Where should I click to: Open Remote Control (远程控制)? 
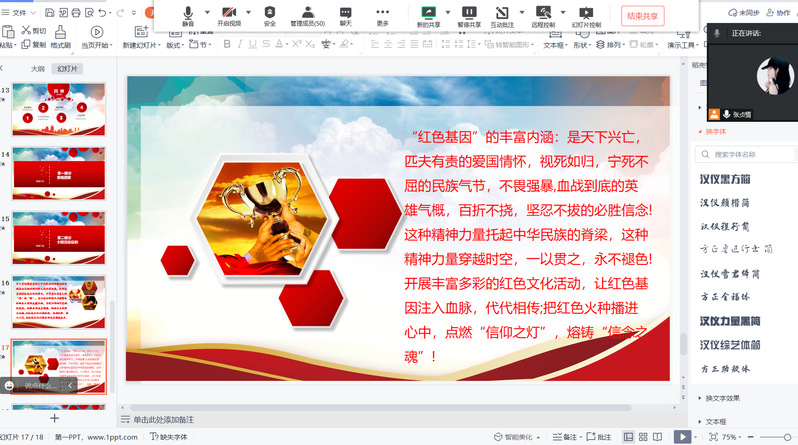(x=543, y=16)
